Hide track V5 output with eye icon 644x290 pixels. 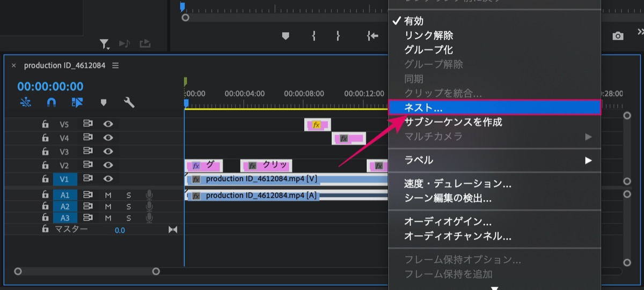coord(108,124)
